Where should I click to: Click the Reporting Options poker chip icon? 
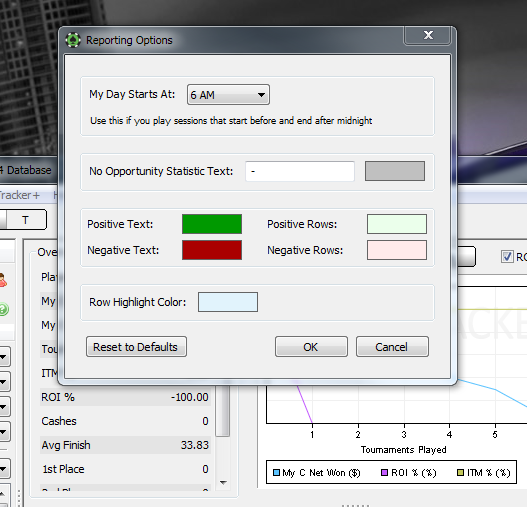(73, 40)
